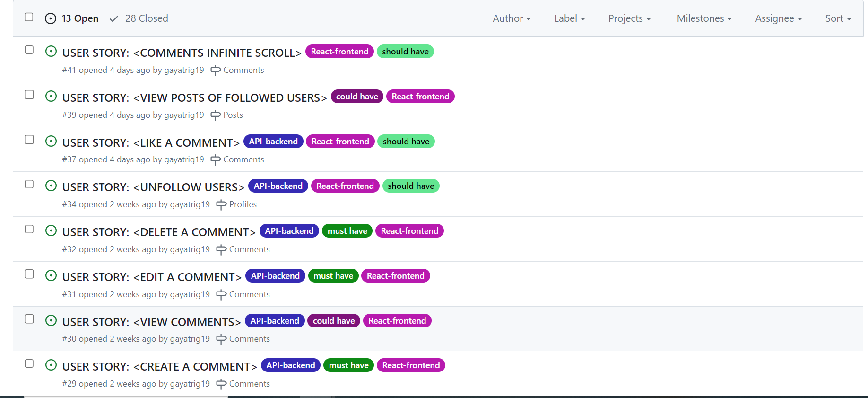
Task: Click the open status icon for CREATE A COMMENT
Action: 51,365
